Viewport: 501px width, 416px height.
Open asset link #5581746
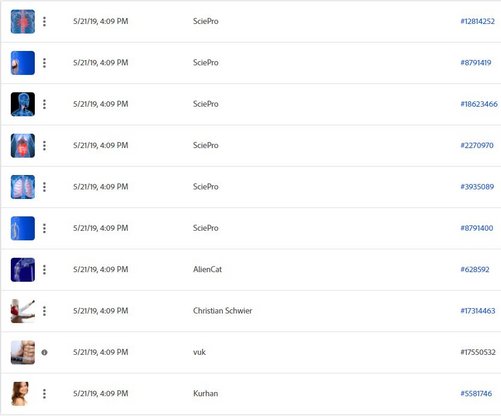click(476, 393)
